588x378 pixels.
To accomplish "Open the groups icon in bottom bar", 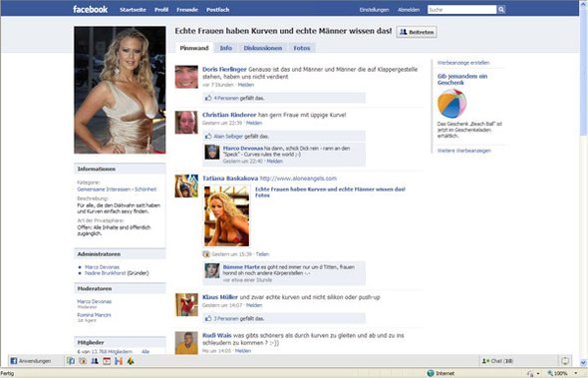I will (95, 361).
